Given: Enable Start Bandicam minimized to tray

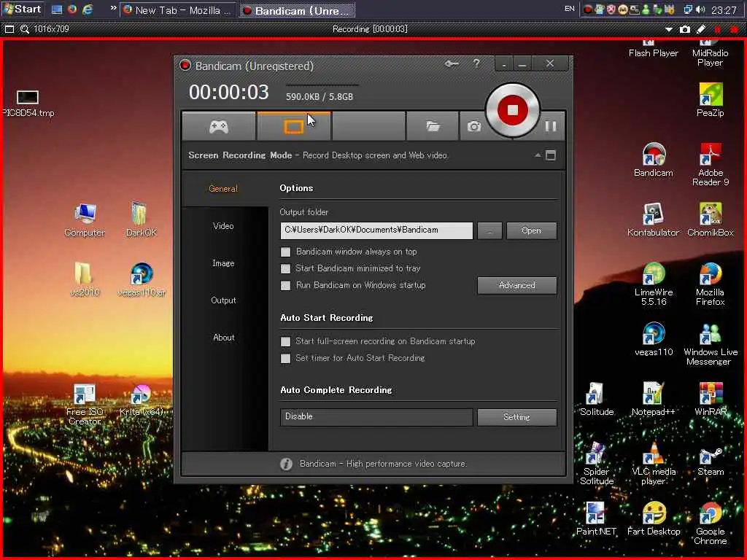Looking at the screenshot, I should click(285, 268).
